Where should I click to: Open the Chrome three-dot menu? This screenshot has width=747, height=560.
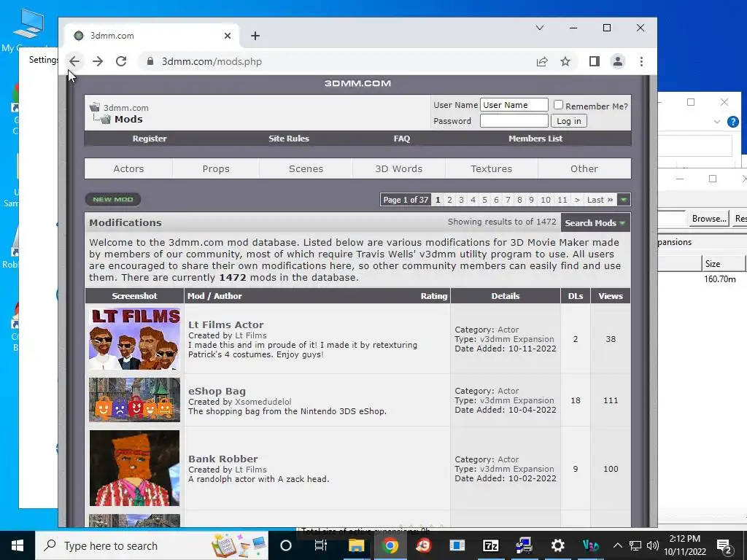click(x=641, y=61)
